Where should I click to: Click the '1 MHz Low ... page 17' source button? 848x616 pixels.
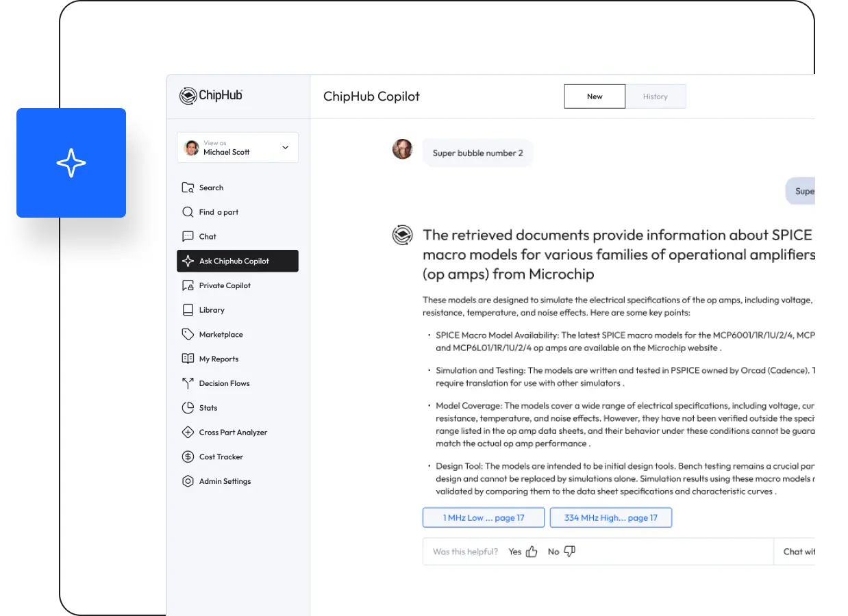(484, 517)
